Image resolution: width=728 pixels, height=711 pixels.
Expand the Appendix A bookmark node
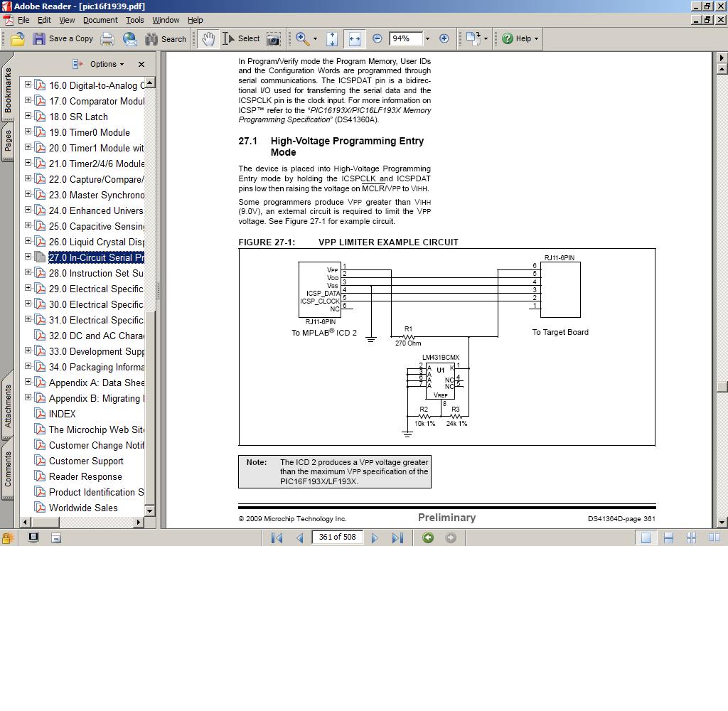coord(28,382)
